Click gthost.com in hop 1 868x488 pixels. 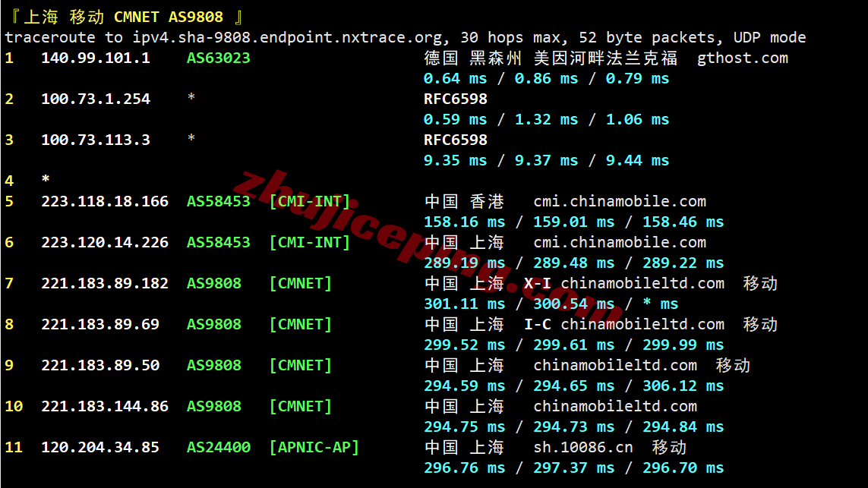(x=743, y=58)
